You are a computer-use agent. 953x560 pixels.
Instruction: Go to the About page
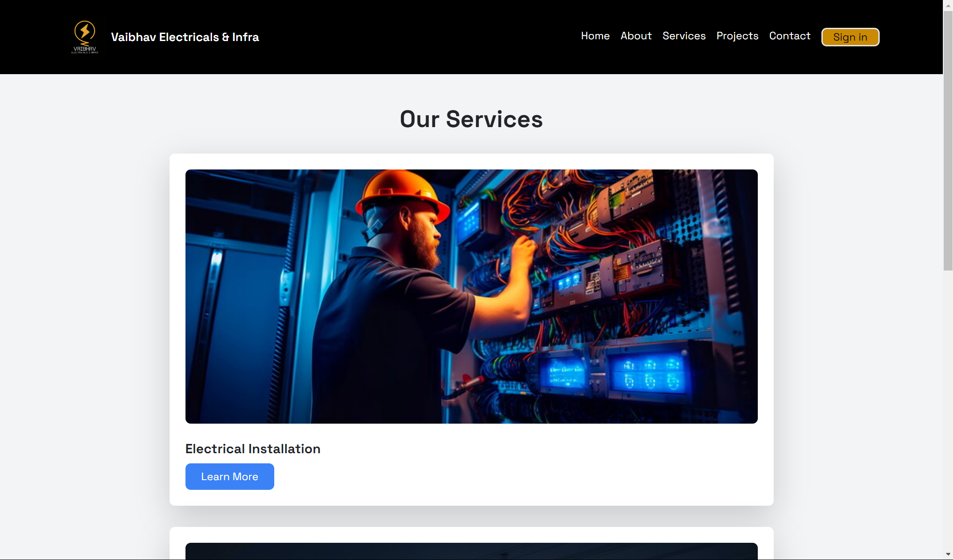click(636, 36)
